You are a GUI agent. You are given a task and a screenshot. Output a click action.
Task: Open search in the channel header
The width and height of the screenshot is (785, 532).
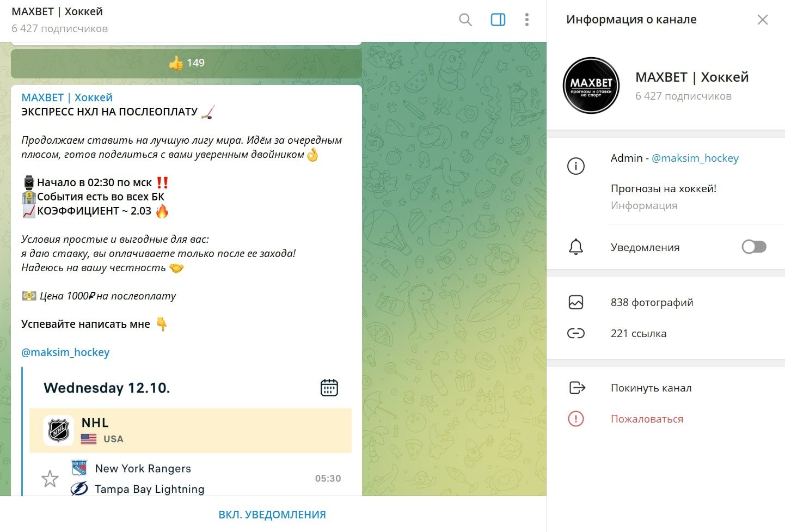tap(465, 20)
